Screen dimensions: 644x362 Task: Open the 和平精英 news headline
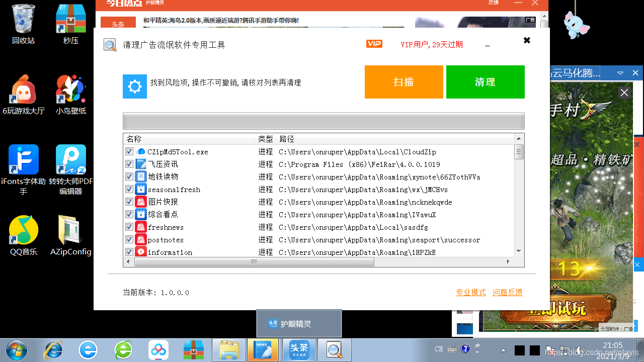(x=221, y=21)
